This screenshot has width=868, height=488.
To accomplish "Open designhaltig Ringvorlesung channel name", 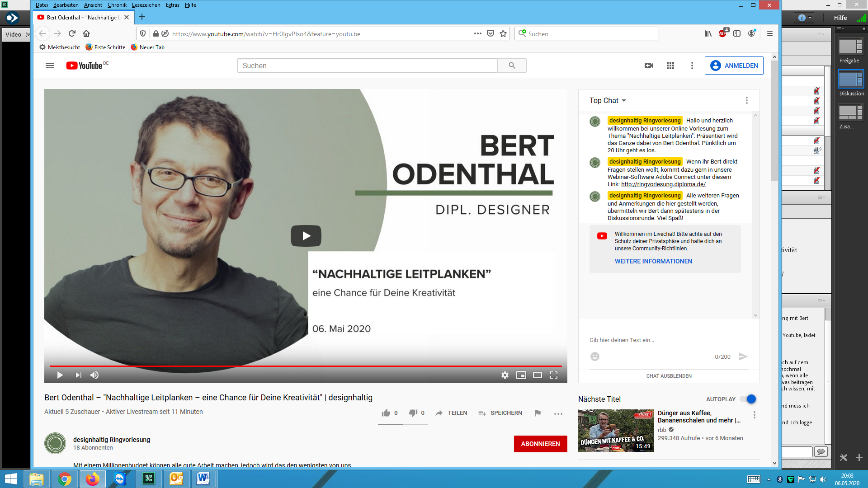I will pos(112,440).
